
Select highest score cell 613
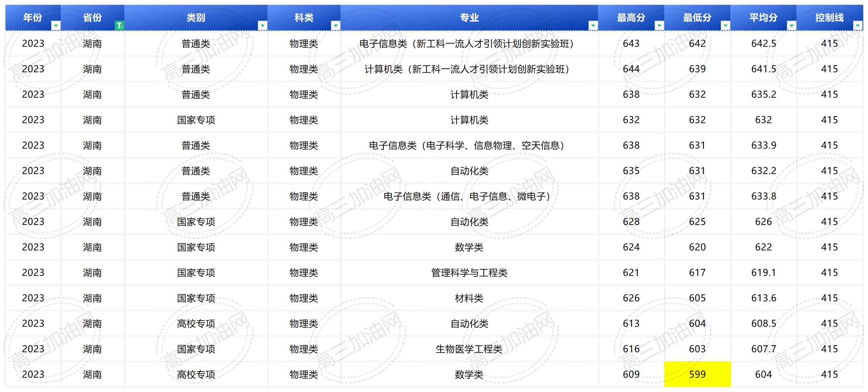631,323
